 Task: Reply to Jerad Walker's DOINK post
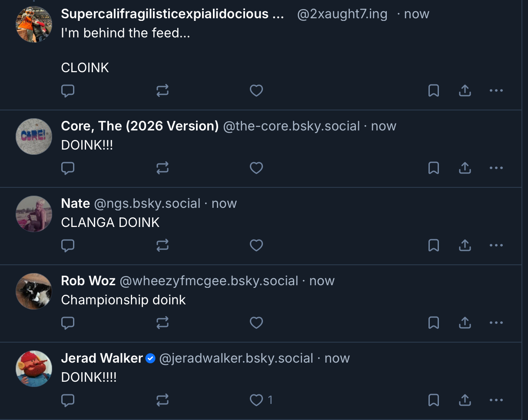tap(68, 400)
